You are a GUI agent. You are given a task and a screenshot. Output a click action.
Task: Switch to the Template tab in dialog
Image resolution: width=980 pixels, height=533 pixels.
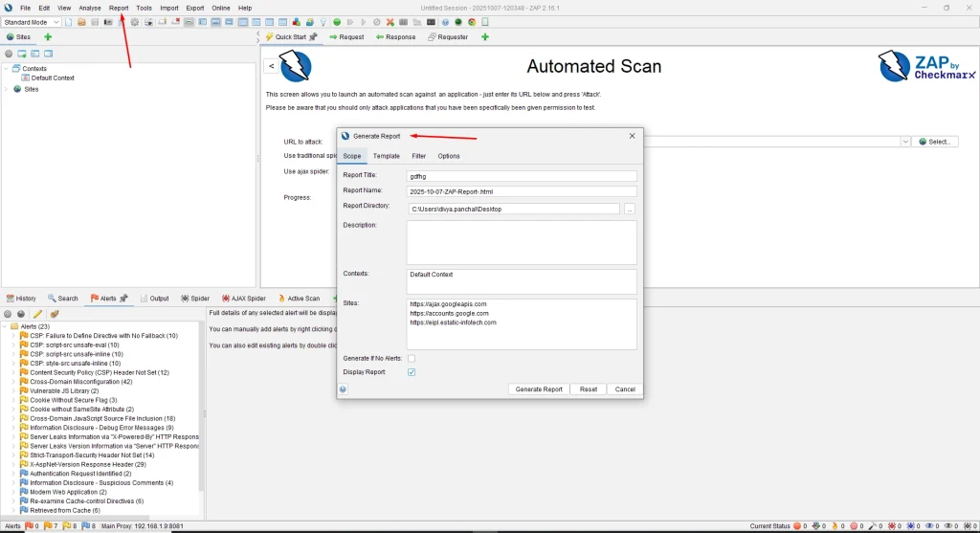point(387,156)
